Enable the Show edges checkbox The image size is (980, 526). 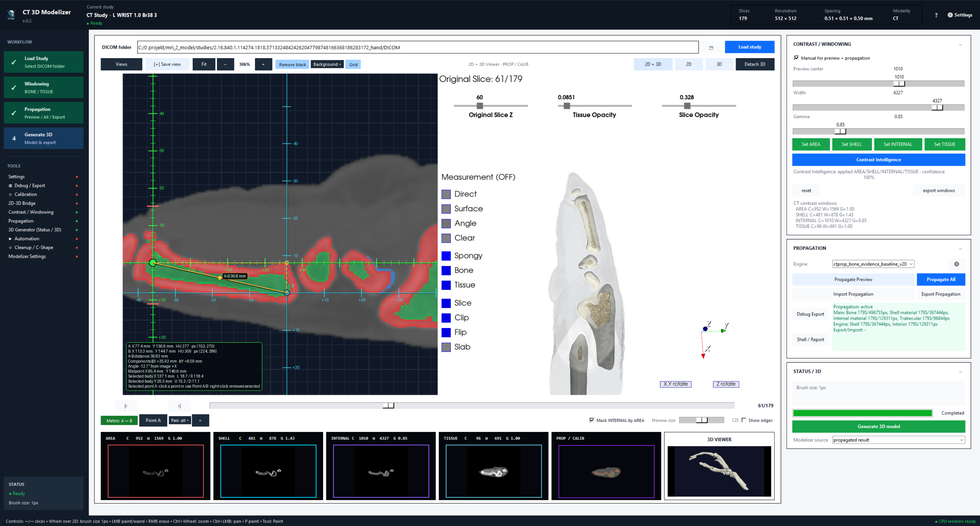(744, 420)
